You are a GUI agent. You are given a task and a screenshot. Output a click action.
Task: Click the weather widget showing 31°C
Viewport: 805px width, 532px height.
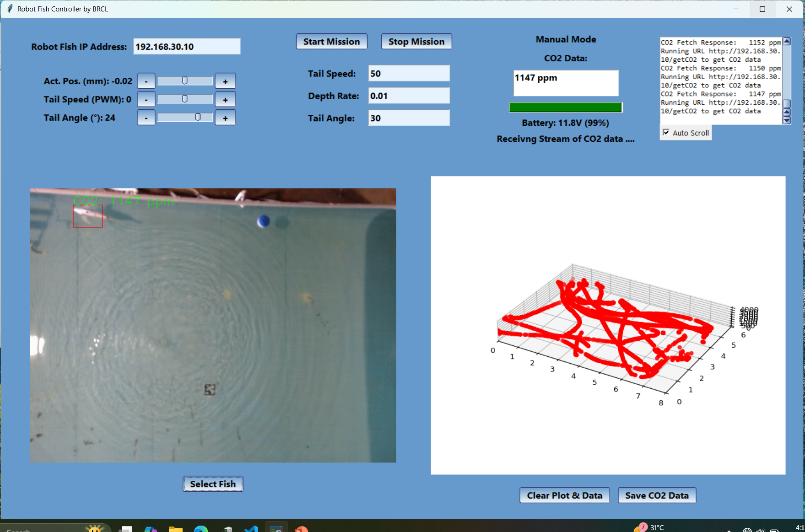point(649,527)
